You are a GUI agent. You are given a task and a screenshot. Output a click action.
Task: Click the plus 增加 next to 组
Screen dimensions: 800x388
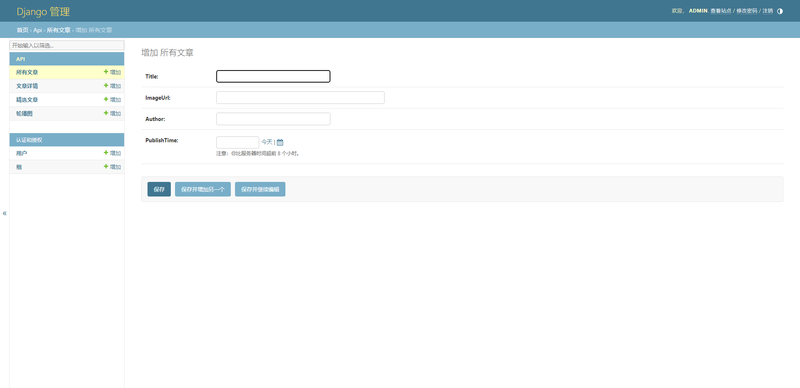click(112, 167)
